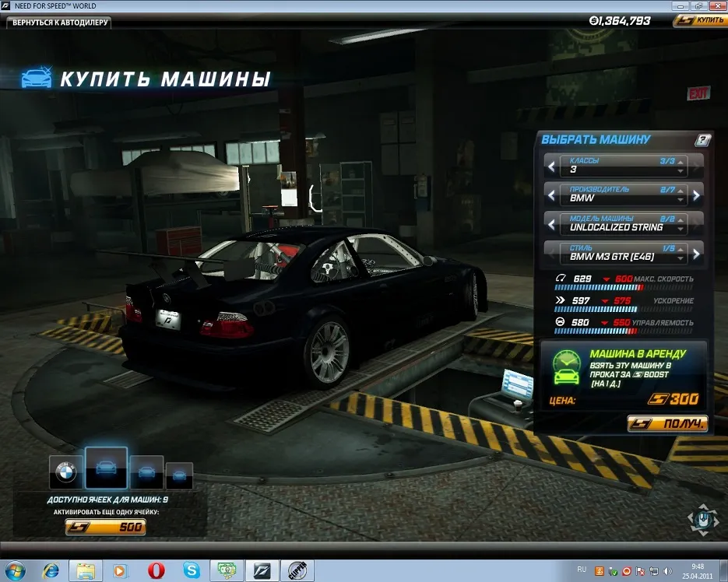Click the camera mouse control icon
Screen dimensions: 728x582
[x=703, y=520]
